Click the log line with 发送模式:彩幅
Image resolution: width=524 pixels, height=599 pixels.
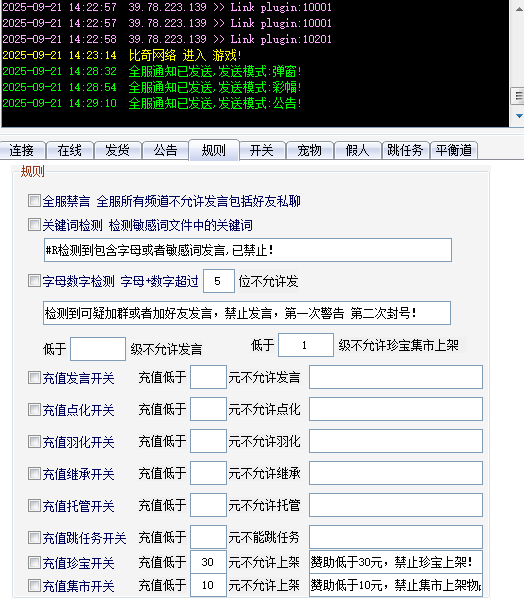(x=152, y=87)
